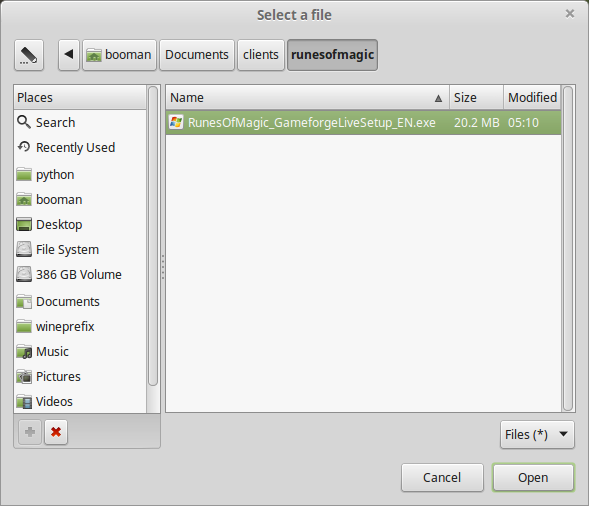Go to the Documents path segment
Viewport: 589px width, 506px height.
[197, 55]
